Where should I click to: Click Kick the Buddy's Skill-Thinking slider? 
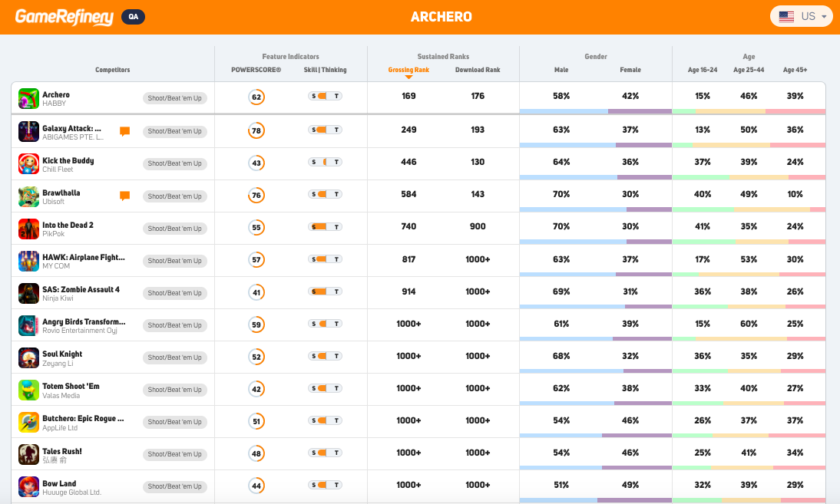pyautogui.click(x=326, y=162)
